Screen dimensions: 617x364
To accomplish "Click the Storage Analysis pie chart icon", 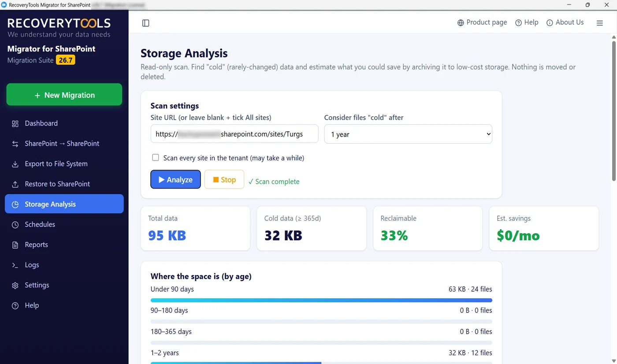I will coord(15,204).
